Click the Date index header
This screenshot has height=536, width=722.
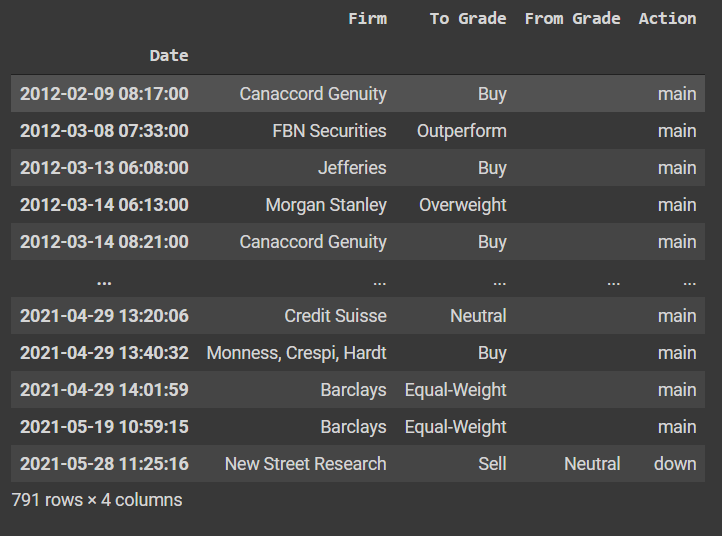click(x=169, y=56)
